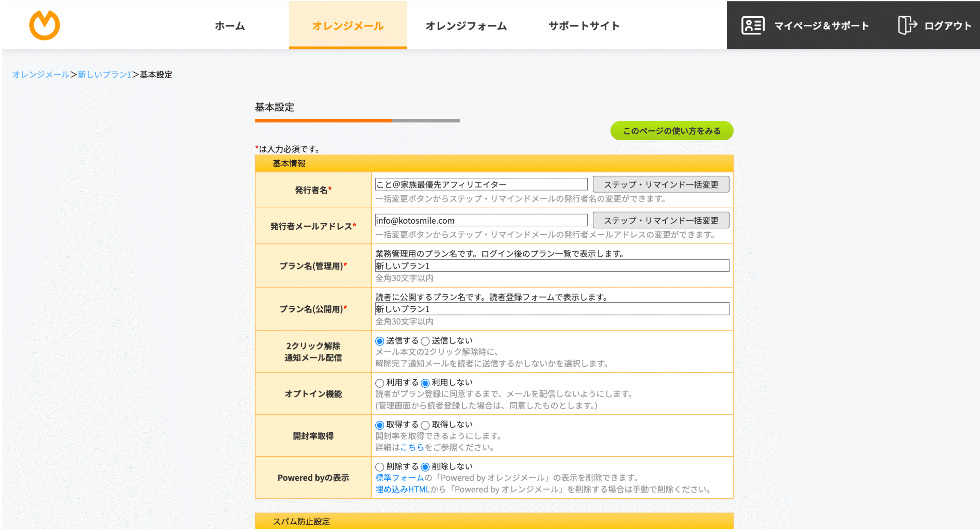Click the ログアウト text
Viewport: 980px width, 529px height.
coord(948,26)
